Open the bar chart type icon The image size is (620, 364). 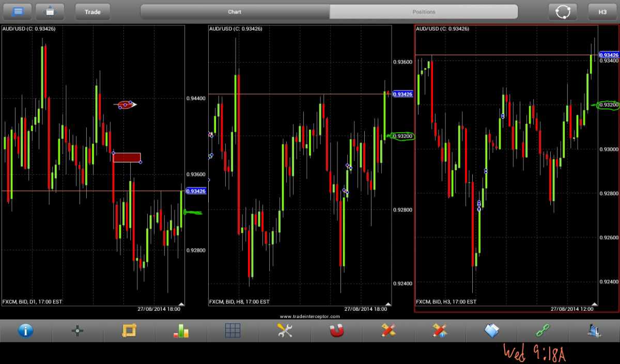click(x=181, y=330)
